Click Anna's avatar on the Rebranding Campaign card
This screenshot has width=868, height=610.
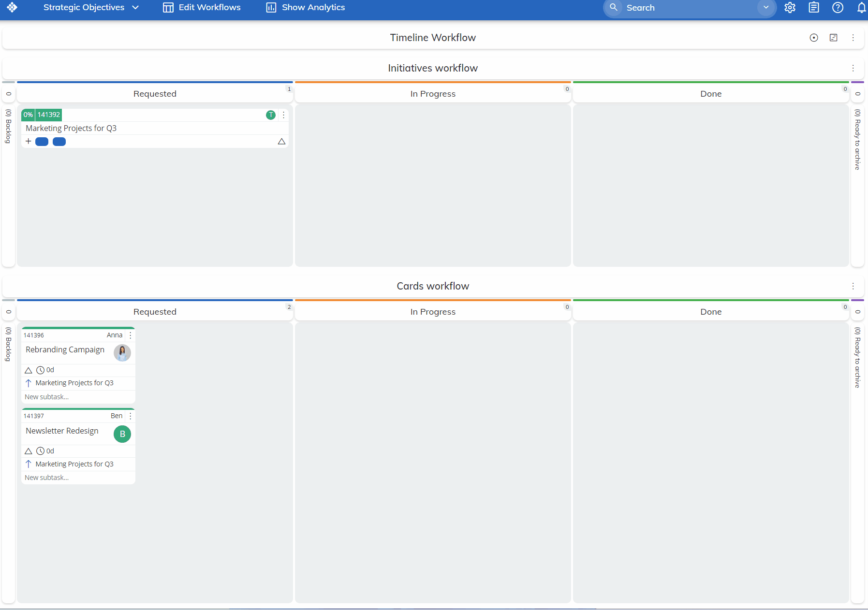point(122,353)
